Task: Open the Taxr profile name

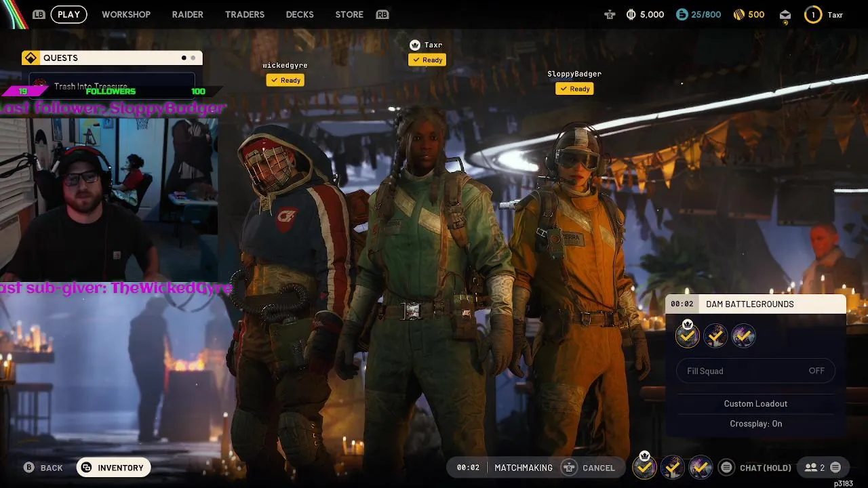Action: click(x=835, y=14)
